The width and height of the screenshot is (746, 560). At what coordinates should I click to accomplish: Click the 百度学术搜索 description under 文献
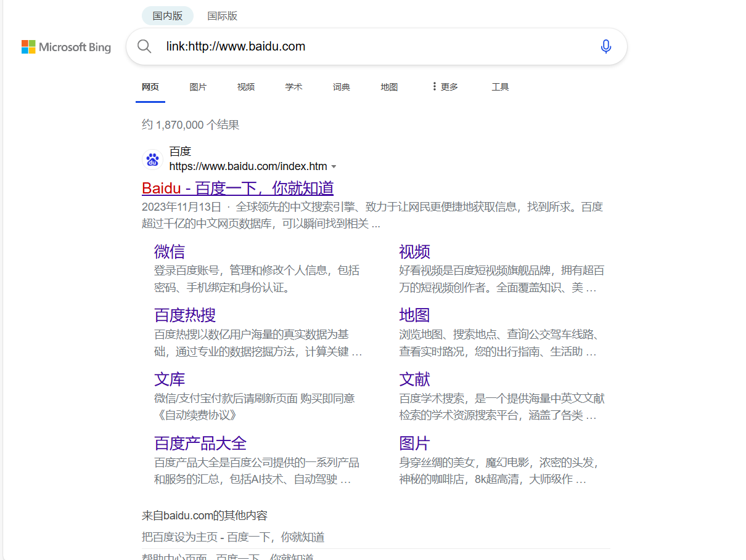[502, 407]
